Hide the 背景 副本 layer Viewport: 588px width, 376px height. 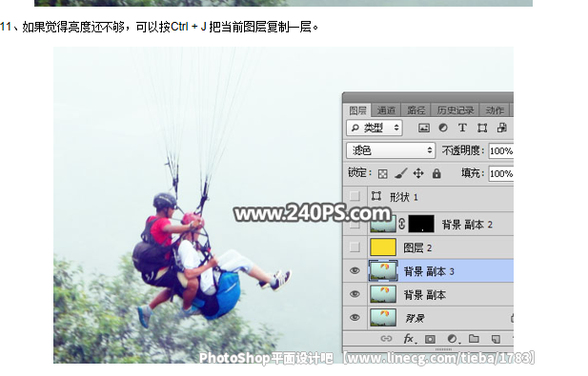tap(355, 294)
